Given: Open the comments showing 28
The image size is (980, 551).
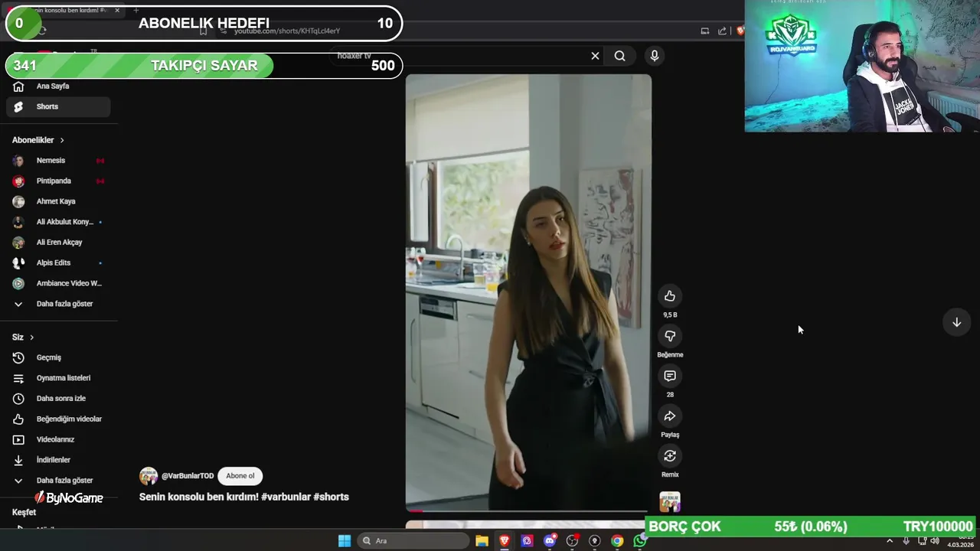Looking at the screenshot, I should click(x=670, y=376).
